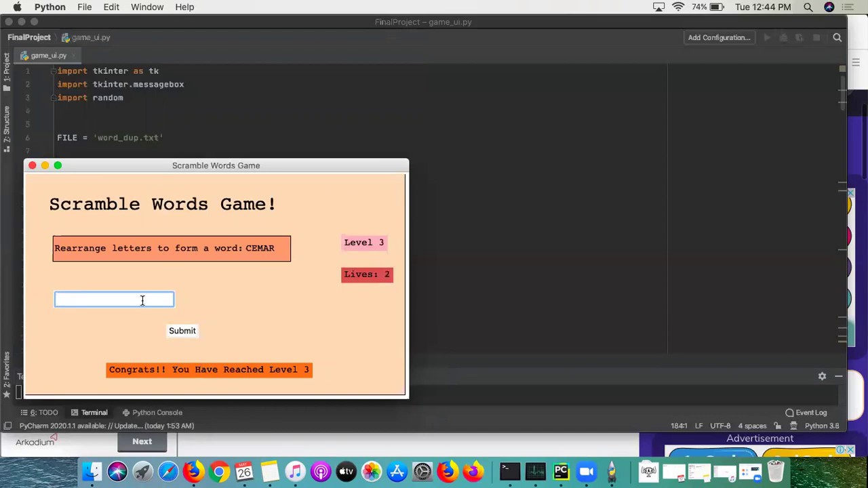The image size is (868, 488).
Task: Click the word entry field in Scramble game
Action: pos(114,300)
